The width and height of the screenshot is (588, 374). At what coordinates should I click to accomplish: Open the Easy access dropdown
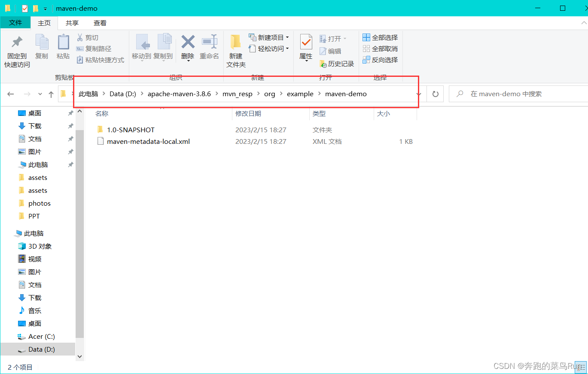click(269, 49)
